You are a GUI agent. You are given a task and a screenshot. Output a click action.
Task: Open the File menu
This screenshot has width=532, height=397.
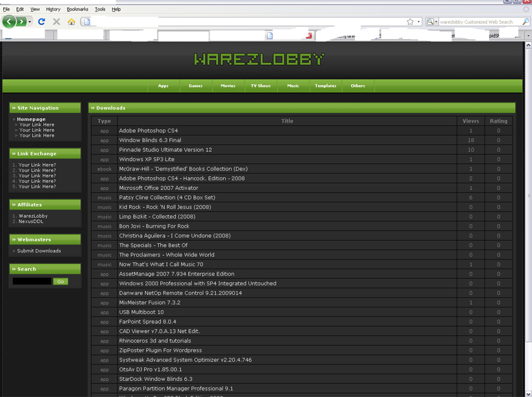[x=6, y=9]
